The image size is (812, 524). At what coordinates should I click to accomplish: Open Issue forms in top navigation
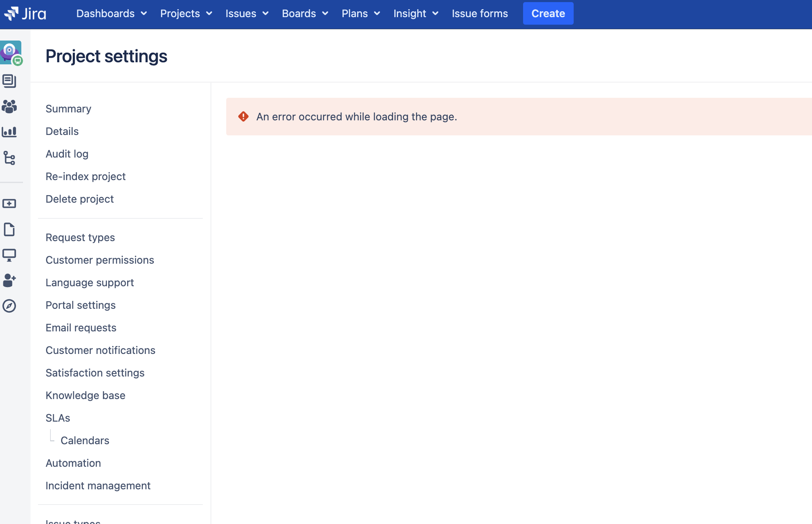pyautogui.click(x=480, y=13)
